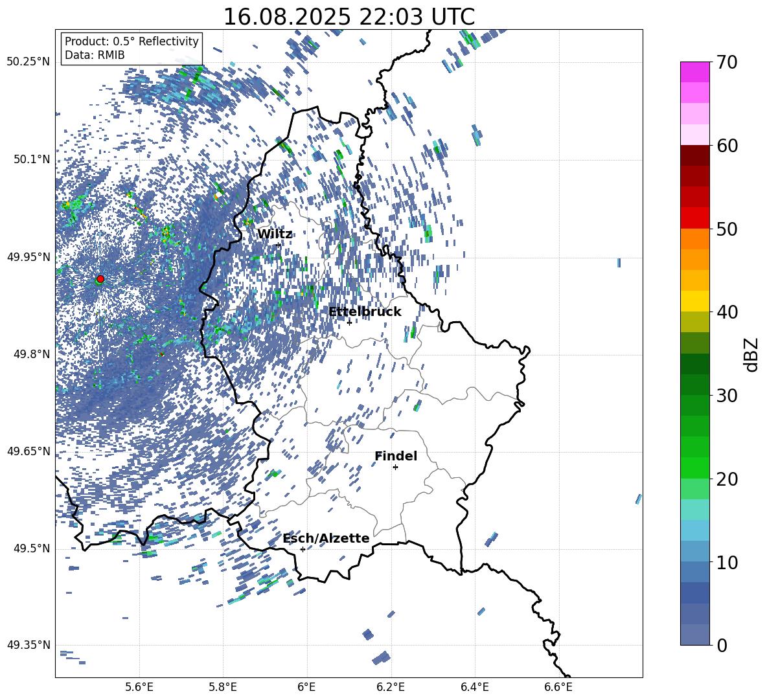This screenshot has width=767, height=700.
Task: Click the dark red swatch below 60
Action: tap(695, 155)
